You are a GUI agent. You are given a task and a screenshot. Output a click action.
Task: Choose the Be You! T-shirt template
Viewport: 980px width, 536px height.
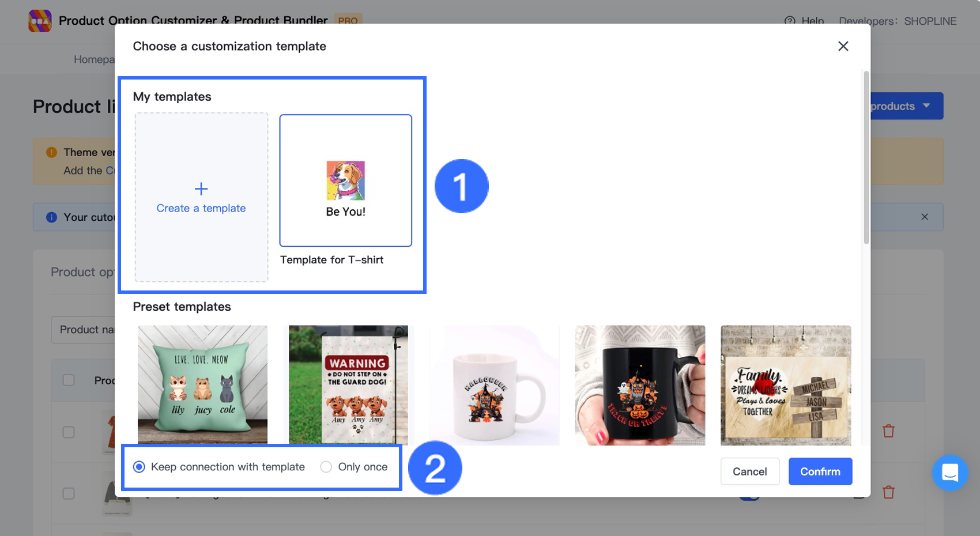click(x=346, y=180)
